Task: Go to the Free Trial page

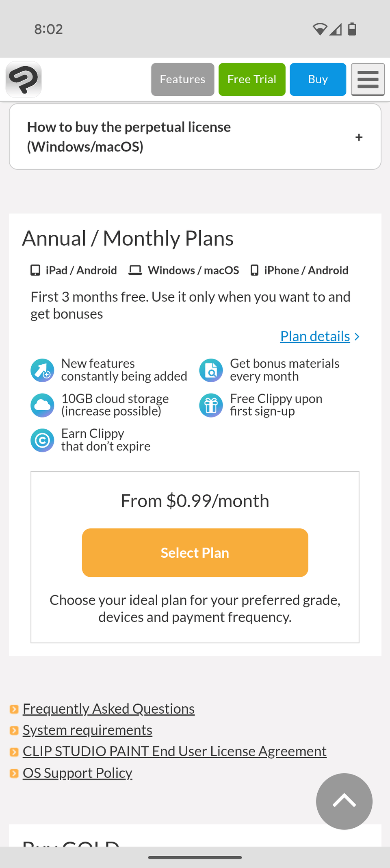Action: point(252,80)
